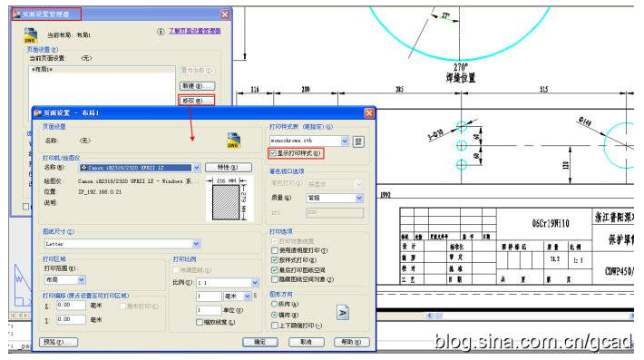Toggle 按样式打印 checkbox
Image resolution: width=644 pixels, height=360 pixels.
click(275, 260)
